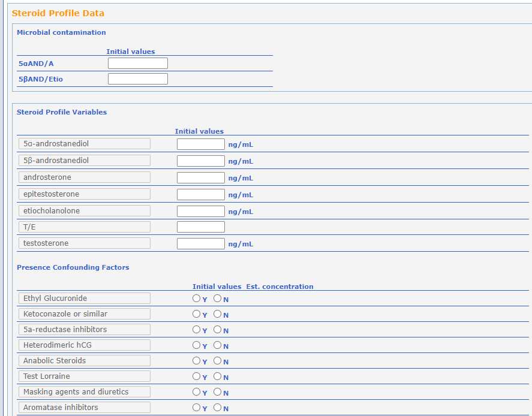The image size is (532, 416).
Task: Select Y for Aromatase inhibitors
Action: tap(196, 408)
